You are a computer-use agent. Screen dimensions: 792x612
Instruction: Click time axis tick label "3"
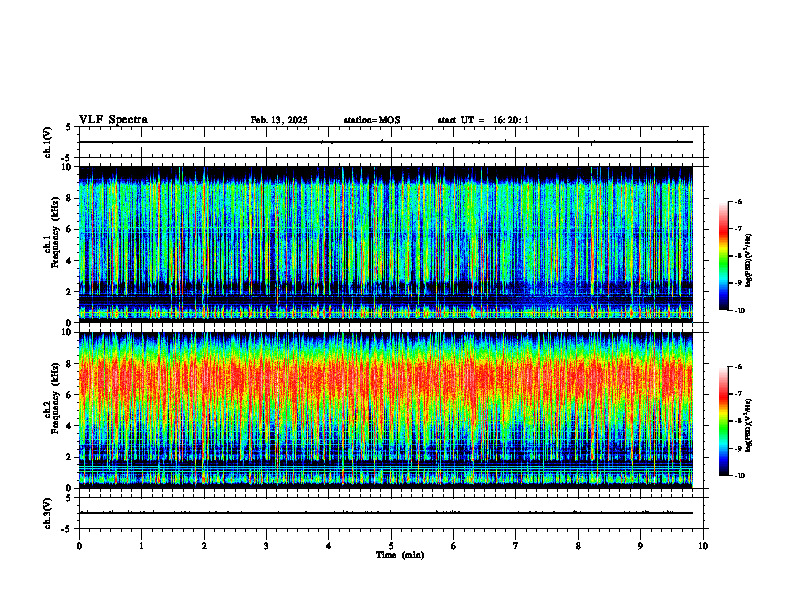pyautogui.click(x=266, y=546)
